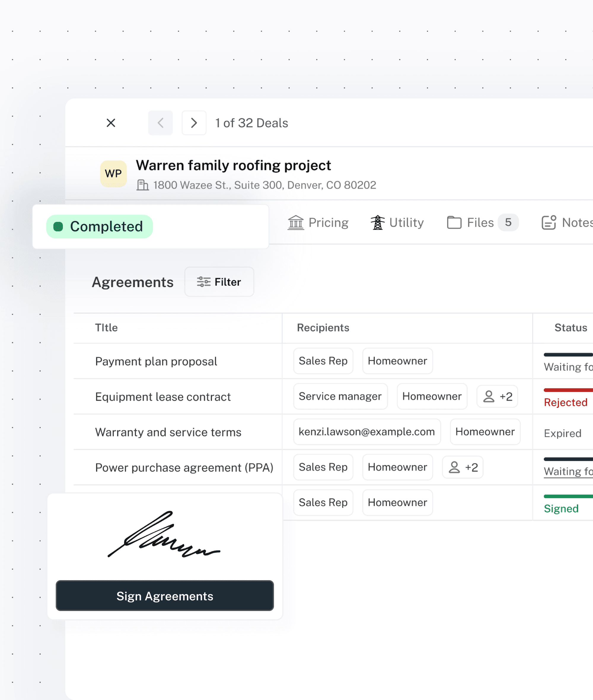Click the Files count badge 5
This screenshot has width=593, height=700.
(508, 222)
